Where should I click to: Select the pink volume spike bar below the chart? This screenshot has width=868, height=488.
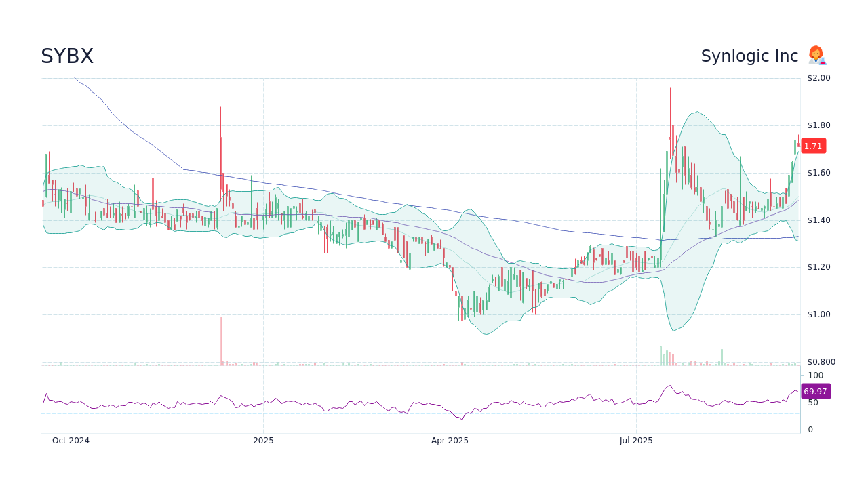(220, 339)
